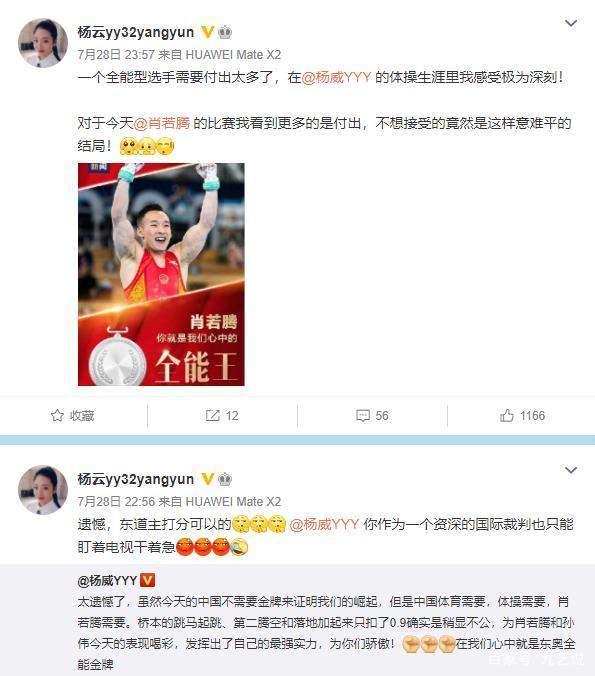Open the username 杨云yy32yangyun on the first post

click(136, 32)
